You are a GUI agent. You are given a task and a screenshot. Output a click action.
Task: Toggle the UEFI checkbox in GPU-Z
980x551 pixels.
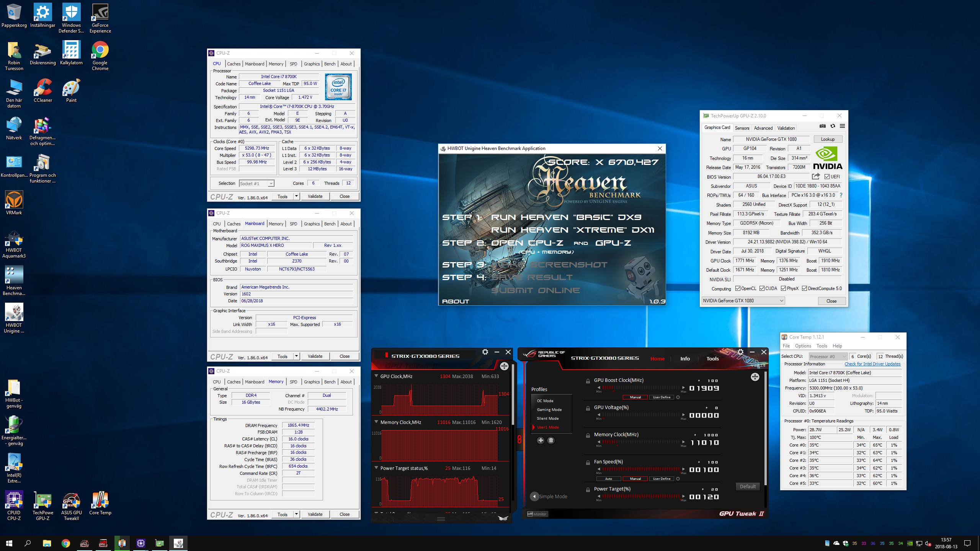pyautogui.click(x=827, y=177)
